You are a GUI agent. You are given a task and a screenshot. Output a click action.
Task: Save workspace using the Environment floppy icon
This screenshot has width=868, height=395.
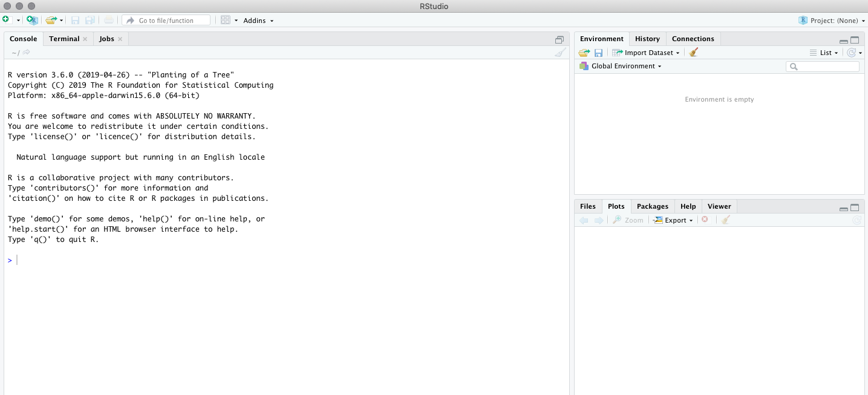(598, 53)
